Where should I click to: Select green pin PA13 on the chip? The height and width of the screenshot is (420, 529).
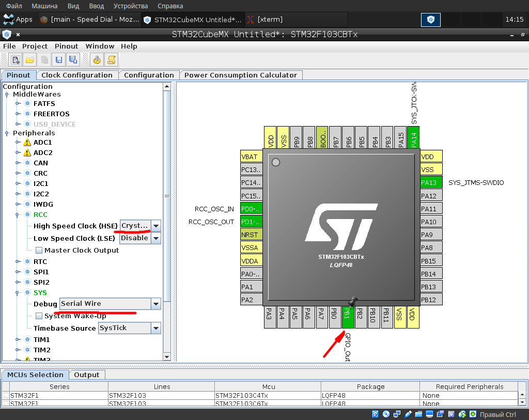(431, 182)
